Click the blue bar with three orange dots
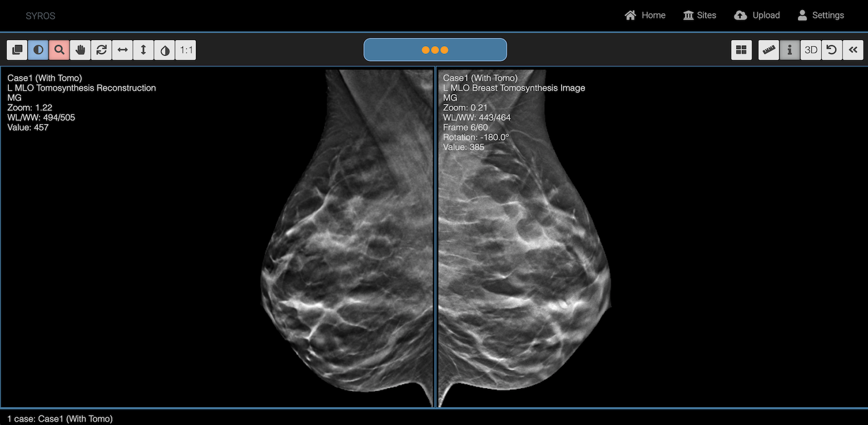This screenshot has height=425, width=868. [x=435, y=50]
